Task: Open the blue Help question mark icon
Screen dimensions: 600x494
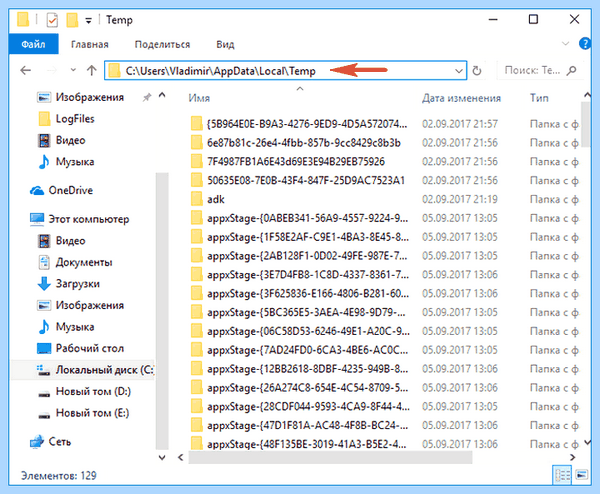Action: (585, 44)
